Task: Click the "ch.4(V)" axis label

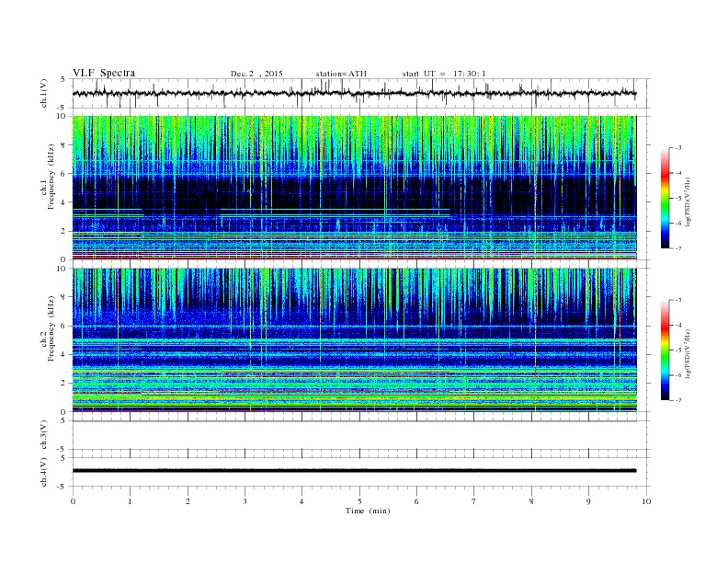Action: pyautogui.click(x=44, y=472)
